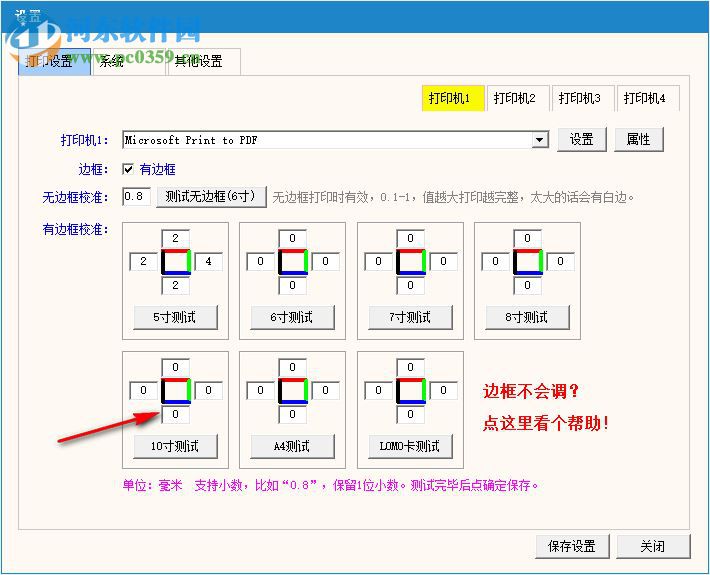This screenshot has width=710, height=575.
Task: Click the 10寸 colored border diagram icon
Action: (x=176, y=391)
